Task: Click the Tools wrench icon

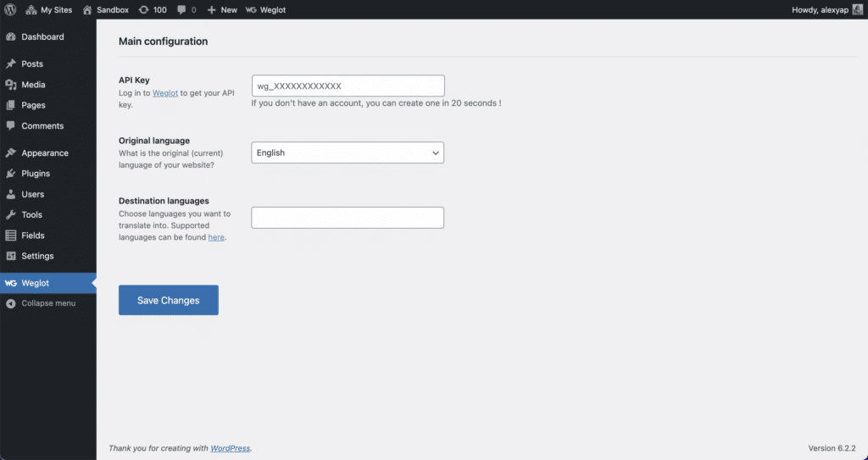Action: click(10, 215)
